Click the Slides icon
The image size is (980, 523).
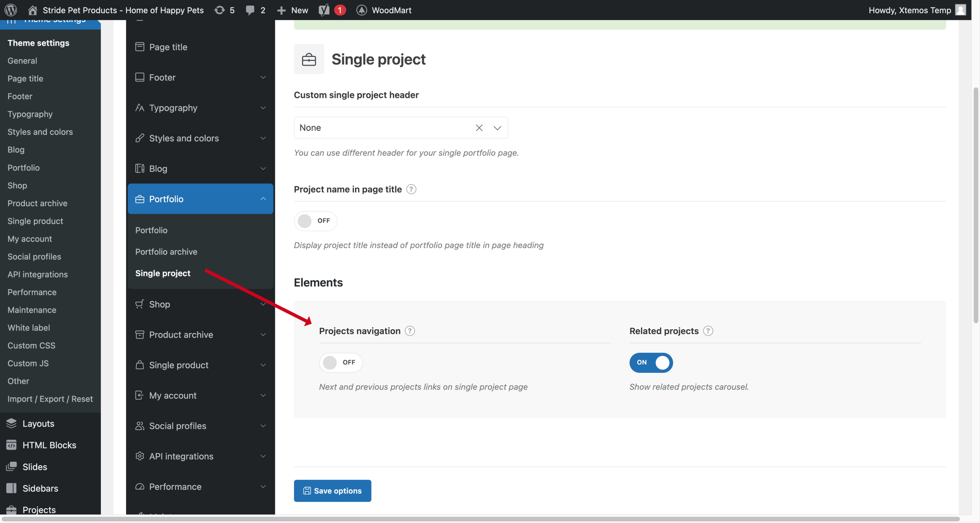point(11,467)
